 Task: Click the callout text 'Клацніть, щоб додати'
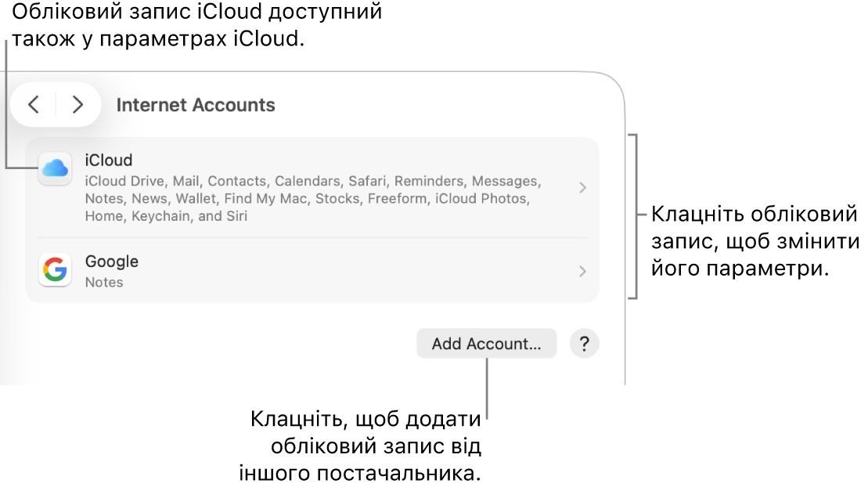366,420
